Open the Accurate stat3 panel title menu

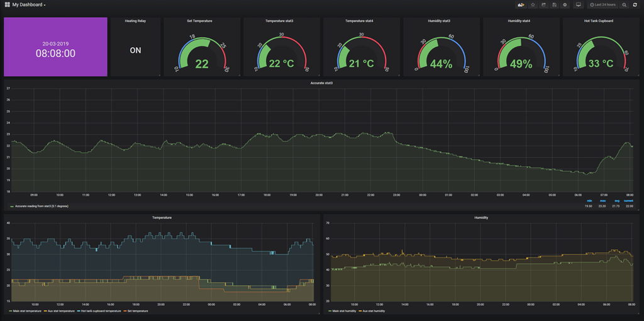click(x=321, y=82)
